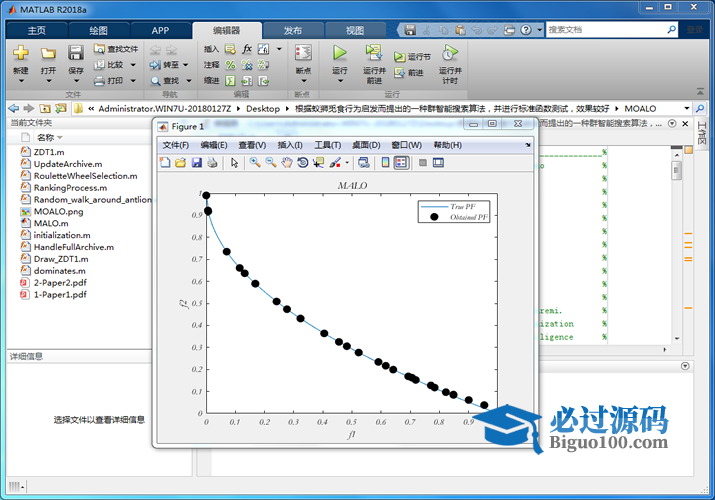Image resolution: width=715 pixels, height=500 pixels.
Task: Select the rotate 3D tool in Figure
Action: [303, 163]
